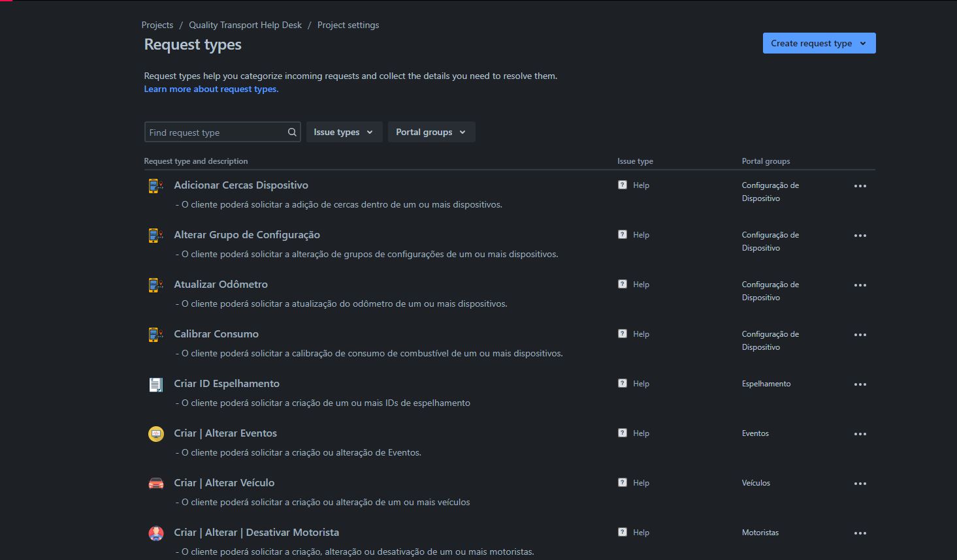Open Quality Transport Help Desk breadcrumb
Image resolution: width=957 pixels, height=560 pixels.
[x=245, y=25]
